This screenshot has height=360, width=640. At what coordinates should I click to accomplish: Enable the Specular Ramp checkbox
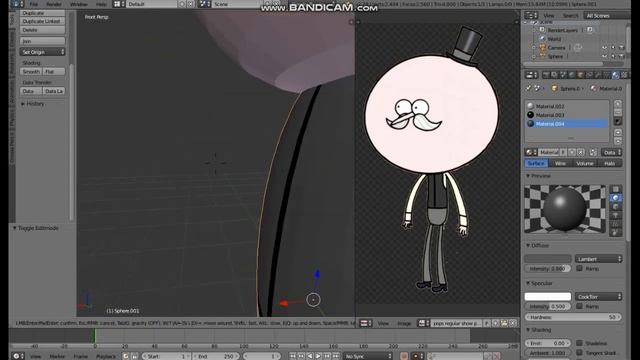click(x=579, y=306)
